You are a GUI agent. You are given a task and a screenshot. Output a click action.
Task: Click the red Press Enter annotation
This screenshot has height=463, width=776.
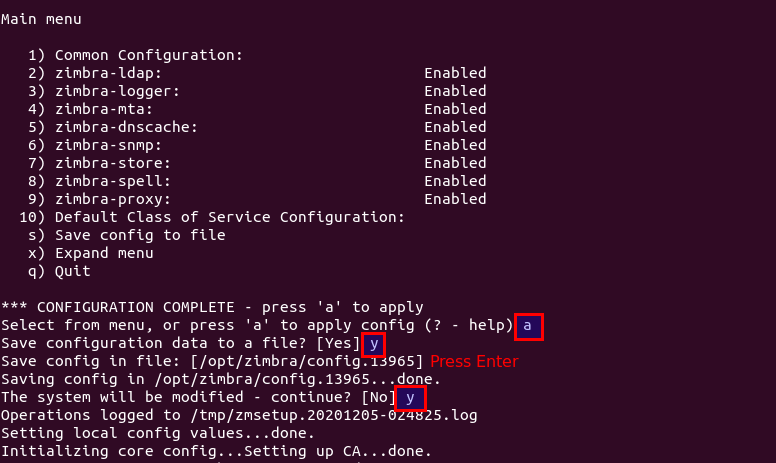coord(474,362)
